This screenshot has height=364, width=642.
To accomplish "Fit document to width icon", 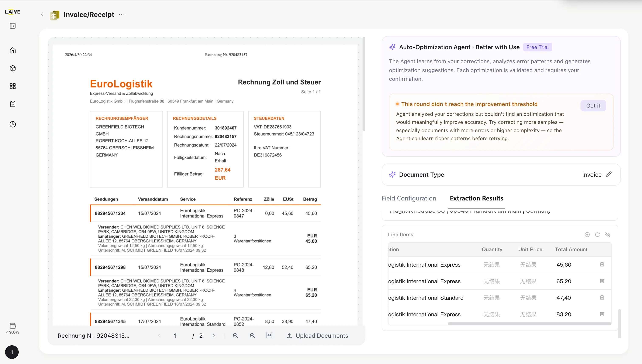I will click(x=269, y=335).
